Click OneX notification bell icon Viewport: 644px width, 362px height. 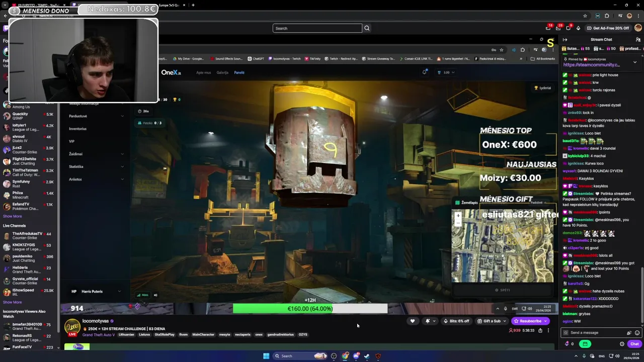click(x=425, y=72)
